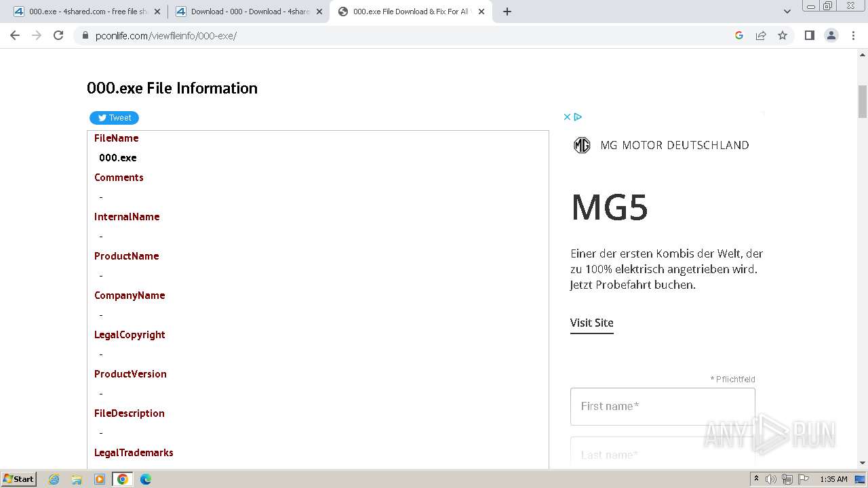Click the FileName label

tap(117, 138)
